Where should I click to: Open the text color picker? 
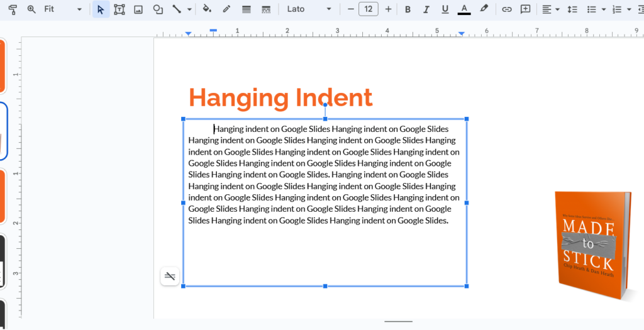click(464, 9)
